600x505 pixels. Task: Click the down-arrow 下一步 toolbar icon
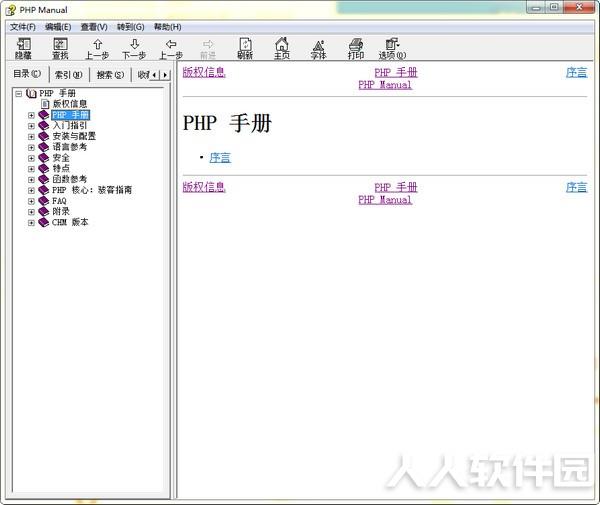[134, 48]
